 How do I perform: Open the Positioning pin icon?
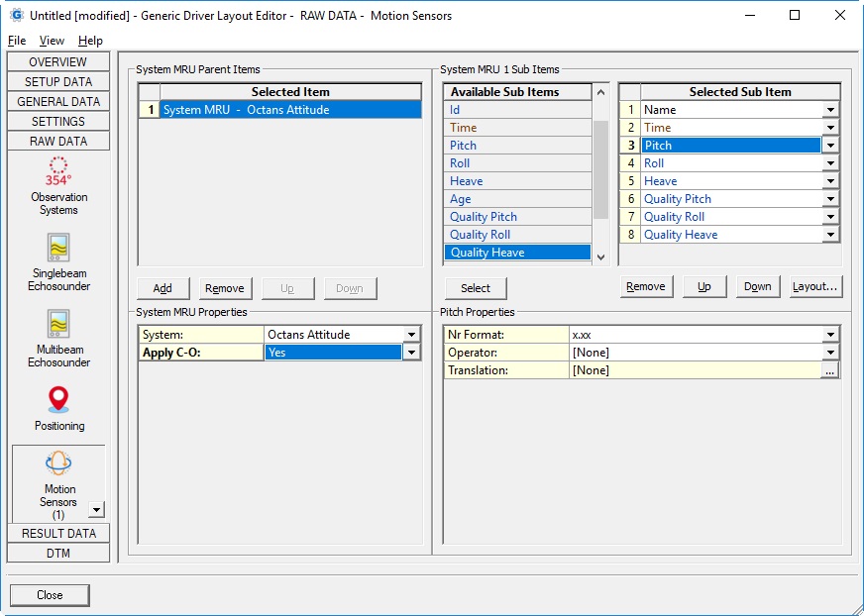point(58,400)
